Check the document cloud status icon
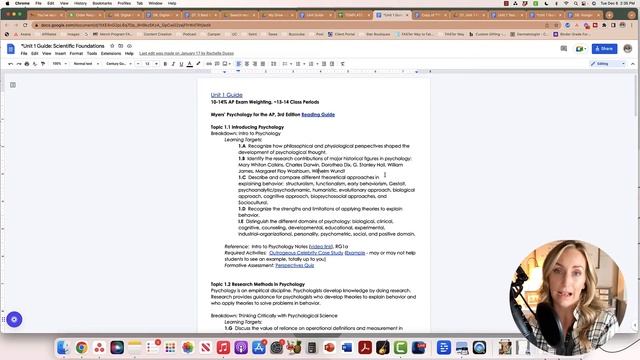 coord(129,46)
